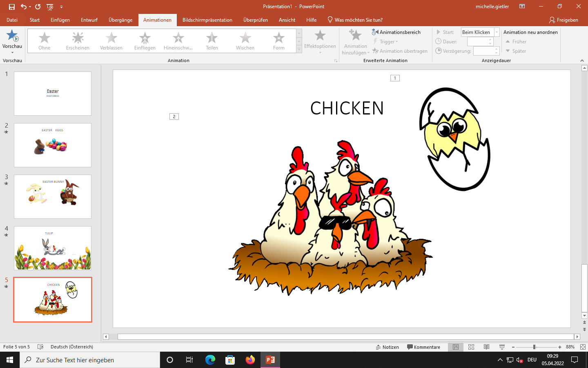This screenshot has height=368, width=588.
Task: Open Windows Start menu
Action: [10, 360]
